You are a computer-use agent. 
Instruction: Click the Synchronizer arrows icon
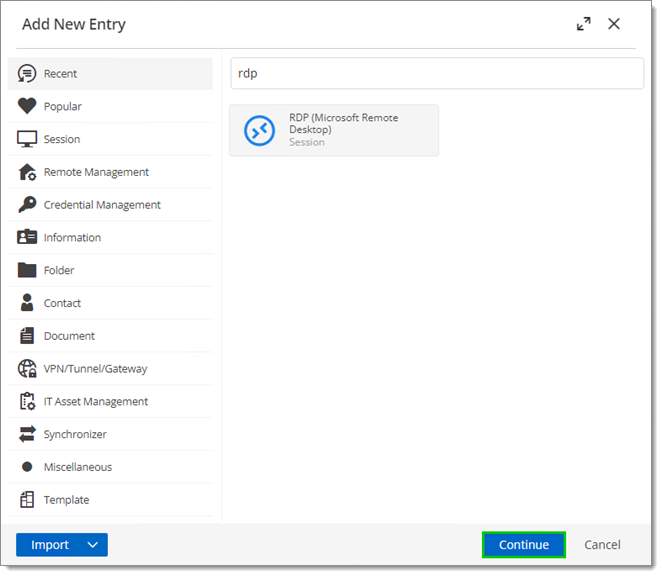tap(27, 434)
